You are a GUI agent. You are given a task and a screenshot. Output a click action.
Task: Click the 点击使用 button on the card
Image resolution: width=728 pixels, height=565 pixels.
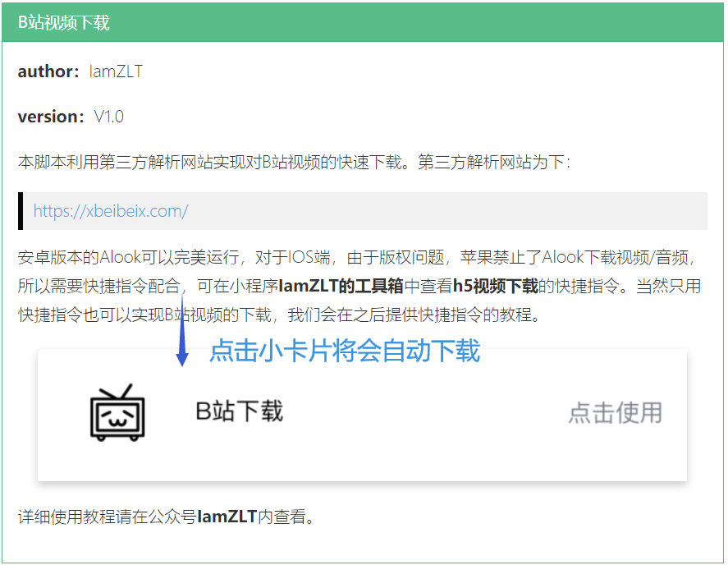(x=616, y=412)
